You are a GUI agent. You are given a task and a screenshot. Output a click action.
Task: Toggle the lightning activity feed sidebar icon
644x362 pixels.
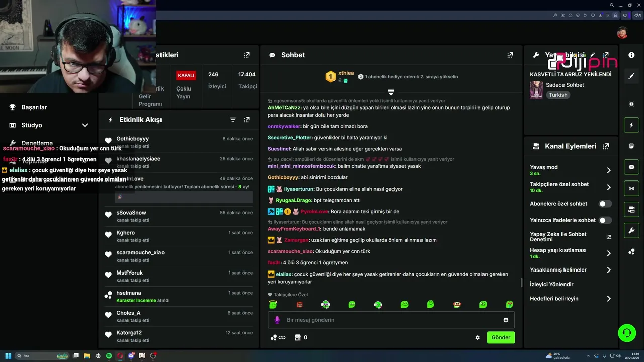pos(631,125)
